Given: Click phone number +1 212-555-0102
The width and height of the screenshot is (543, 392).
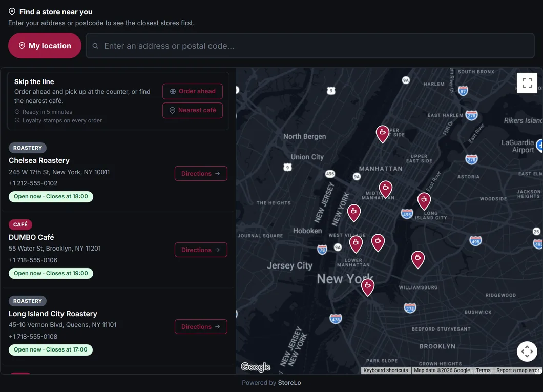Looking at the screenshot, I should (x=33, y=183).
